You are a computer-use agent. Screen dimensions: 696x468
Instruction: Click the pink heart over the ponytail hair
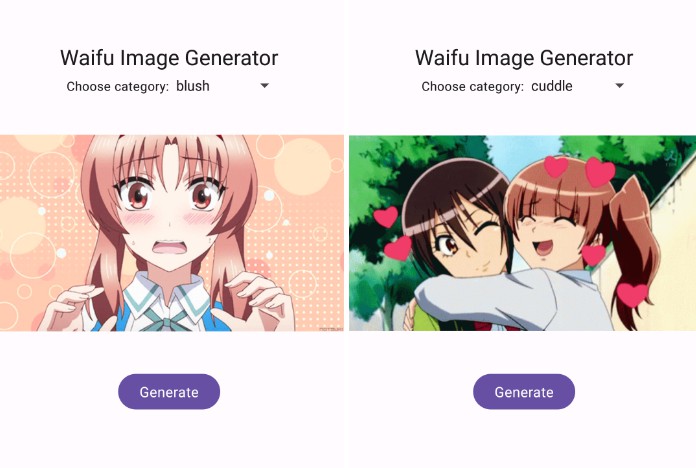coord(632,295)
